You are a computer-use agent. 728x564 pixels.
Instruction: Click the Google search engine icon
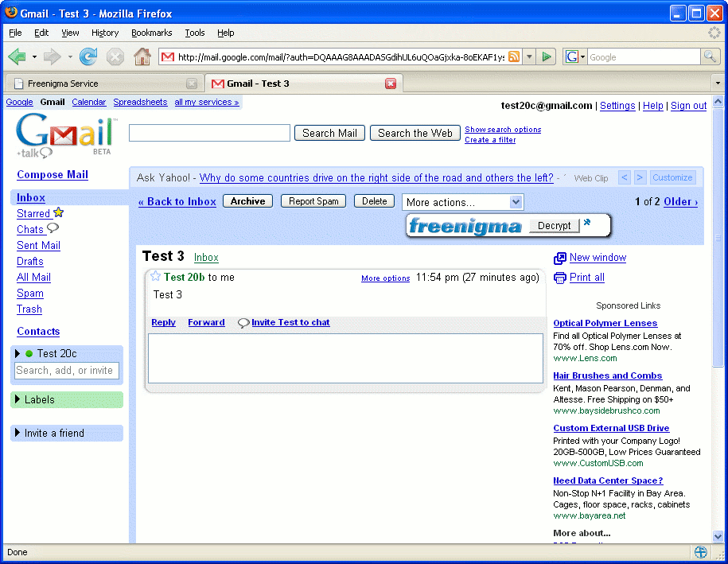click(x=571, y=56)
